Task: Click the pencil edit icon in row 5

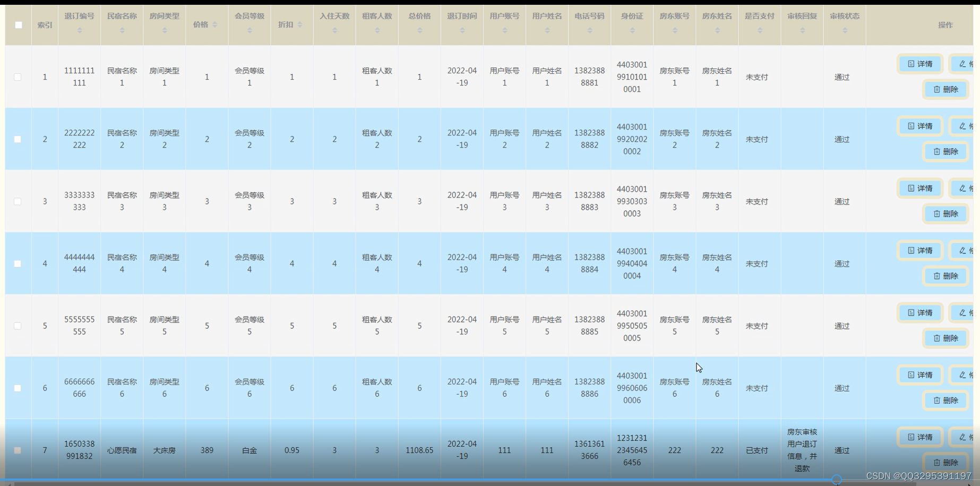Action: coord(962,312)
